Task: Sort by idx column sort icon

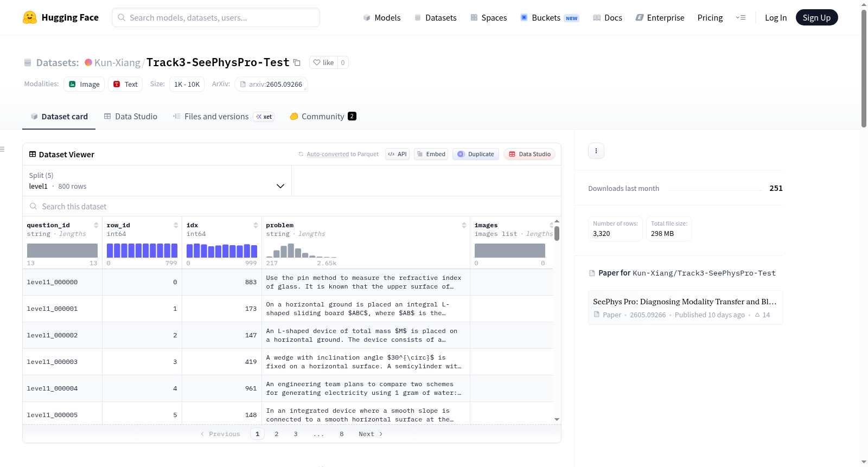Action: 256,225
